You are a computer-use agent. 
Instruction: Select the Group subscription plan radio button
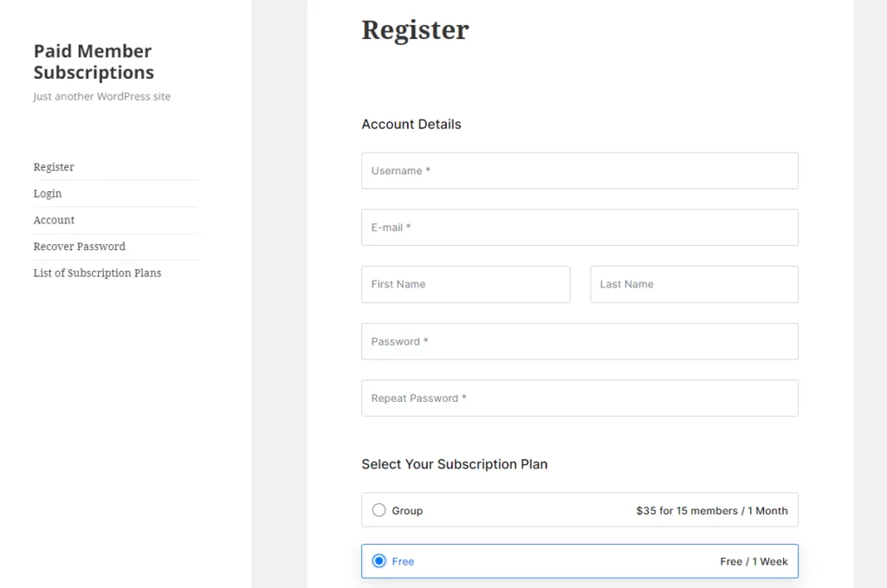click(379, 510)
